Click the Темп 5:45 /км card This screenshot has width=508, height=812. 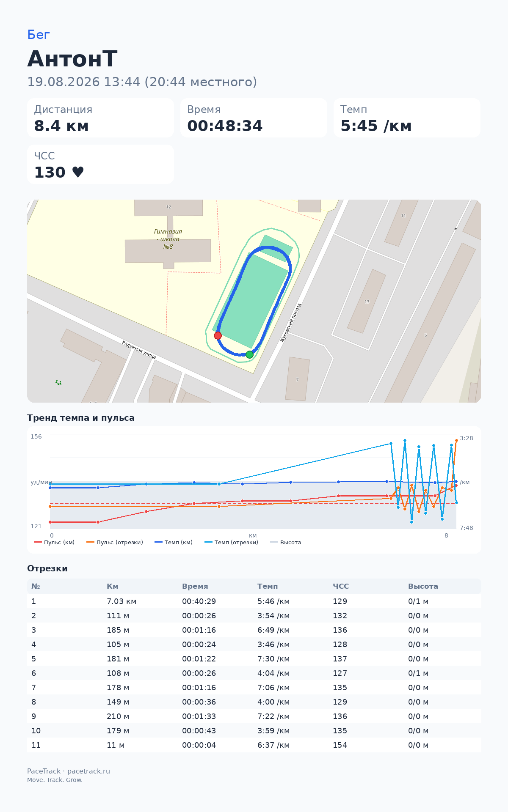coord(407,118)
